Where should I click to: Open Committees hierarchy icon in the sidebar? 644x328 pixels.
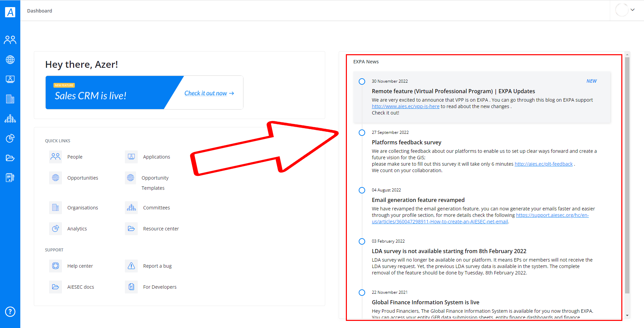[x=10, y=119]
